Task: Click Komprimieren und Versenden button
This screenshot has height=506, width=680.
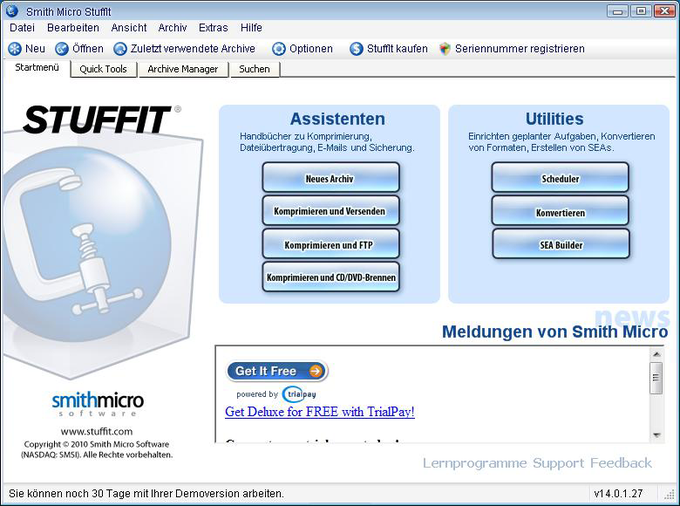Action: pos(330,211)
